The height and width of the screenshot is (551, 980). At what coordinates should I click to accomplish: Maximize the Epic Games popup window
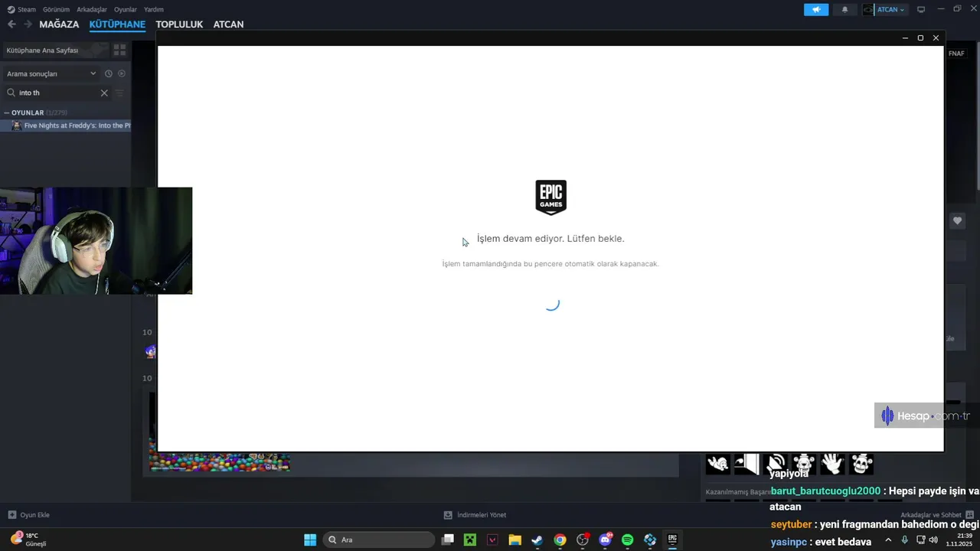920,37
